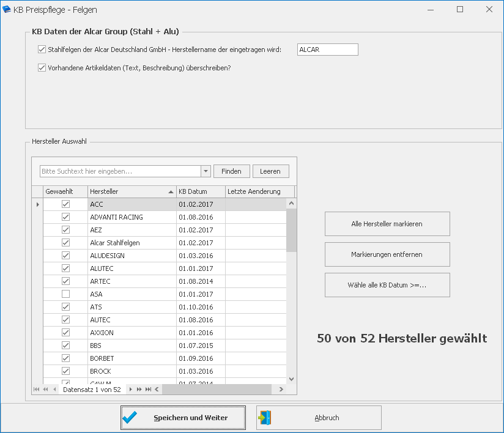504x433 pixels.
Task: Go to previous page navigator icon
Action: point(45,390)
